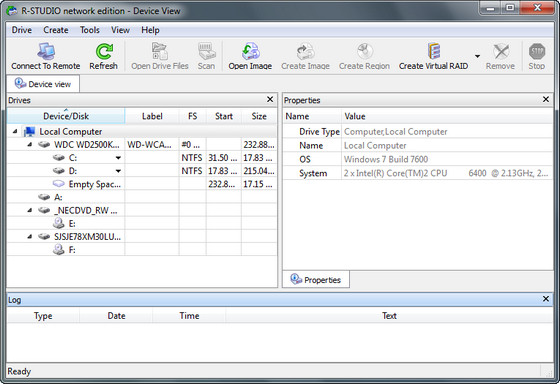Collapse the WDC WD2500K disk node

(30, 144)
